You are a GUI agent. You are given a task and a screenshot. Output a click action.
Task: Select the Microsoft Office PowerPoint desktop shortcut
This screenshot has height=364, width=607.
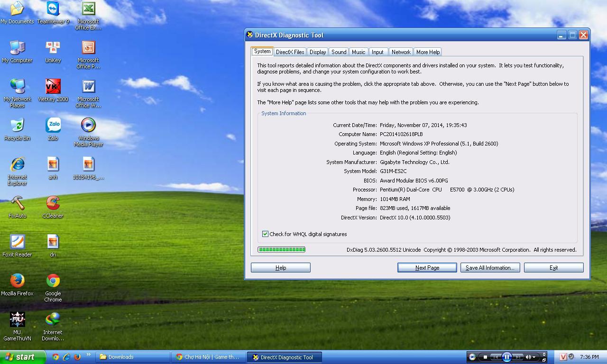[x=88, y=54]
